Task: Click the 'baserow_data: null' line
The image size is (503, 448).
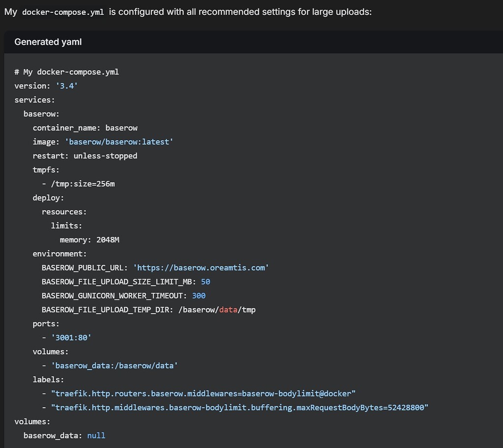Action: pyautogui.click(x=64, y=435)
